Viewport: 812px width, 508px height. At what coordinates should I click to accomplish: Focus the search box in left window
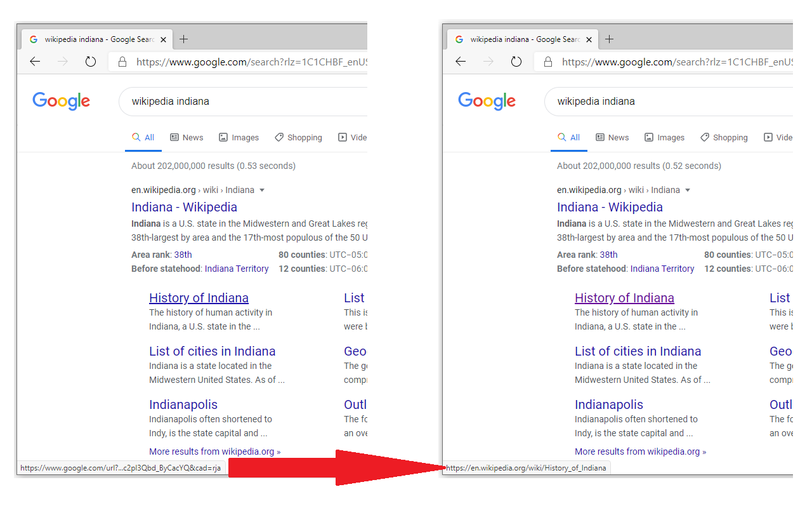[x=243, y=102]
